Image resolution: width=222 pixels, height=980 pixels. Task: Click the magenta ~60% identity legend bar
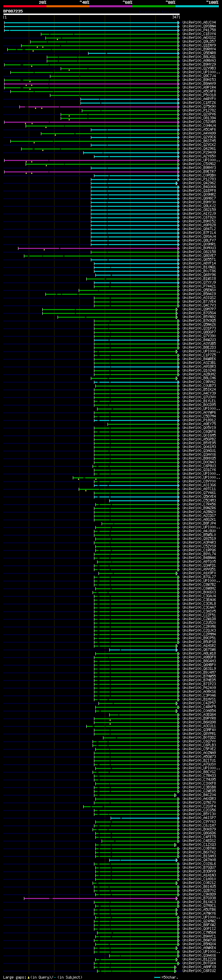click(111, 6)
